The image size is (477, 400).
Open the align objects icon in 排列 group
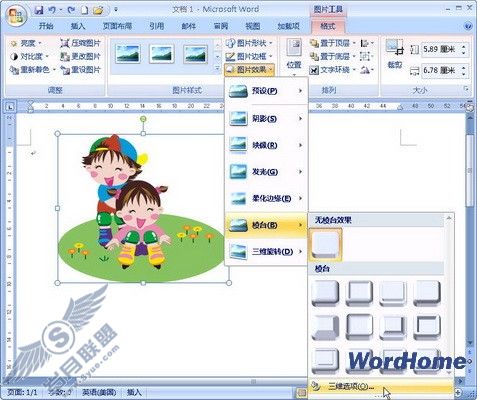click(x=367, y=43)
